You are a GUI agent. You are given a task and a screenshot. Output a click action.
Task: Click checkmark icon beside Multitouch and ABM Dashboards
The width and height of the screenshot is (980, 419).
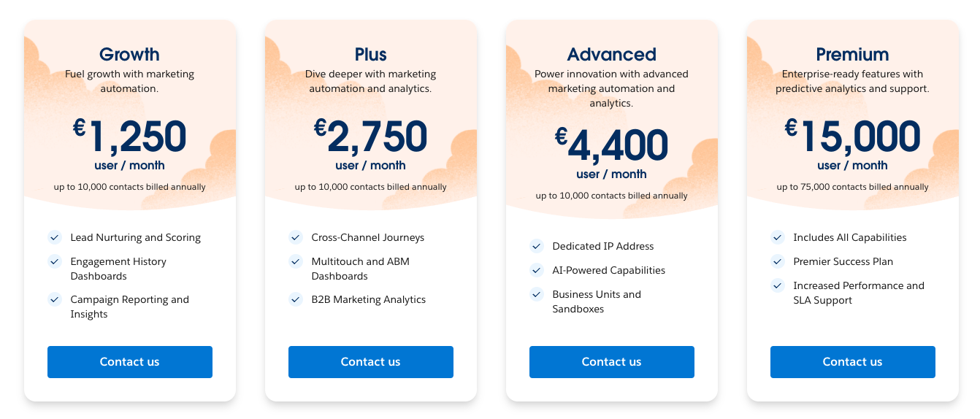pos(296,261)
